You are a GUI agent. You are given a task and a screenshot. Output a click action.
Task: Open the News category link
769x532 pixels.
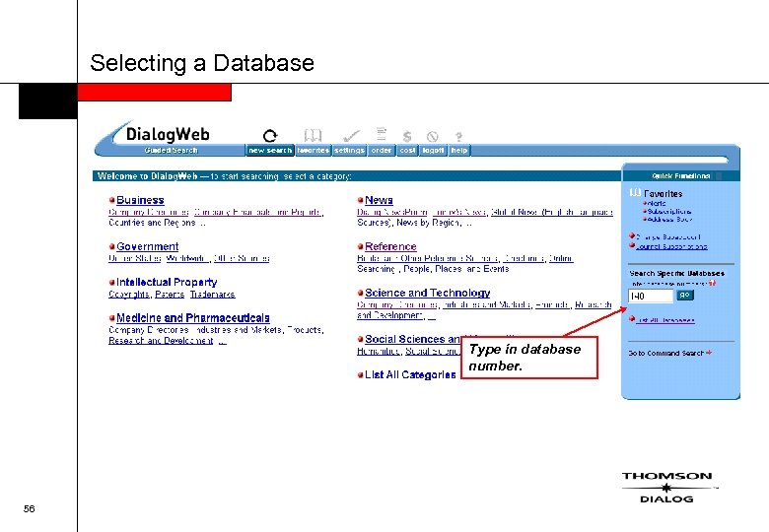click(x=380, y=200)
